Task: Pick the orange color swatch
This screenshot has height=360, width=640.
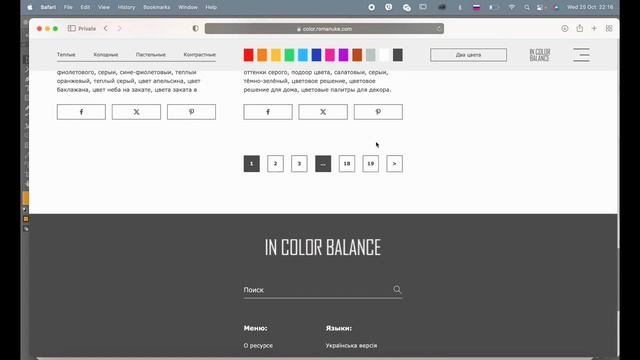Action: point(262,55)
